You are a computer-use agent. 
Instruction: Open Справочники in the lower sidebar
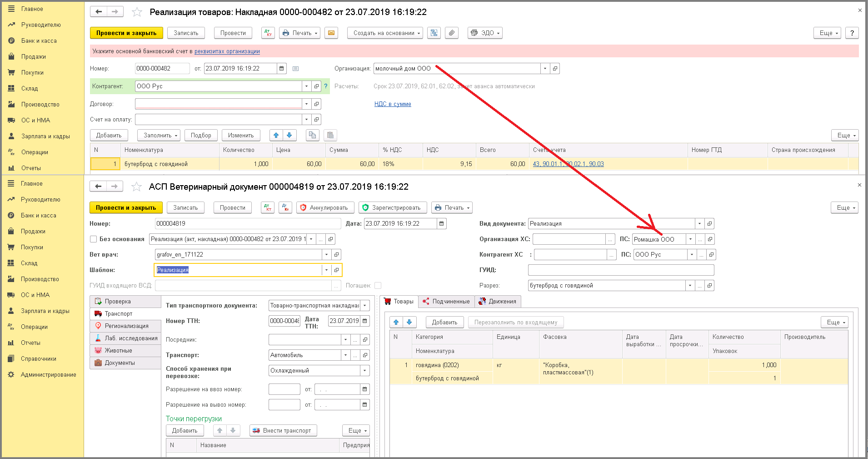[39, 358]
